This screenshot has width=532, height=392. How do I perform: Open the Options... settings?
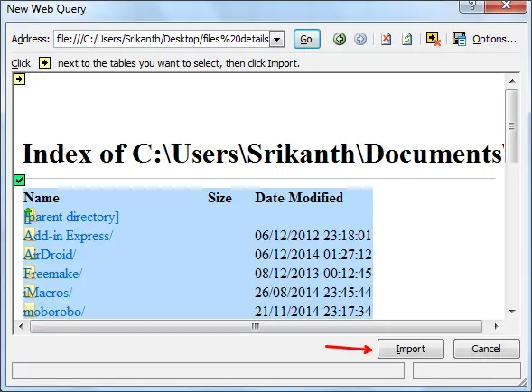pyautogui.click(x=494, y=39)
